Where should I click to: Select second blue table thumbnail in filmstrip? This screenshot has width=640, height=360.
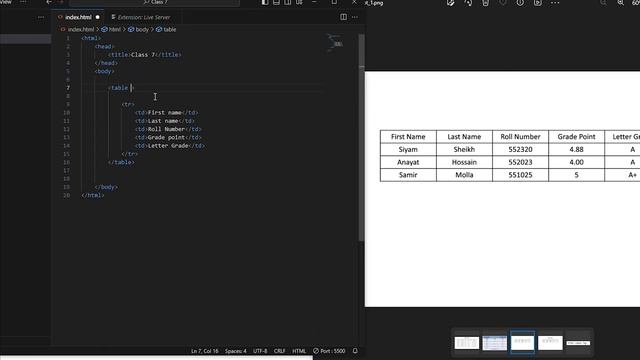point(494,342)
